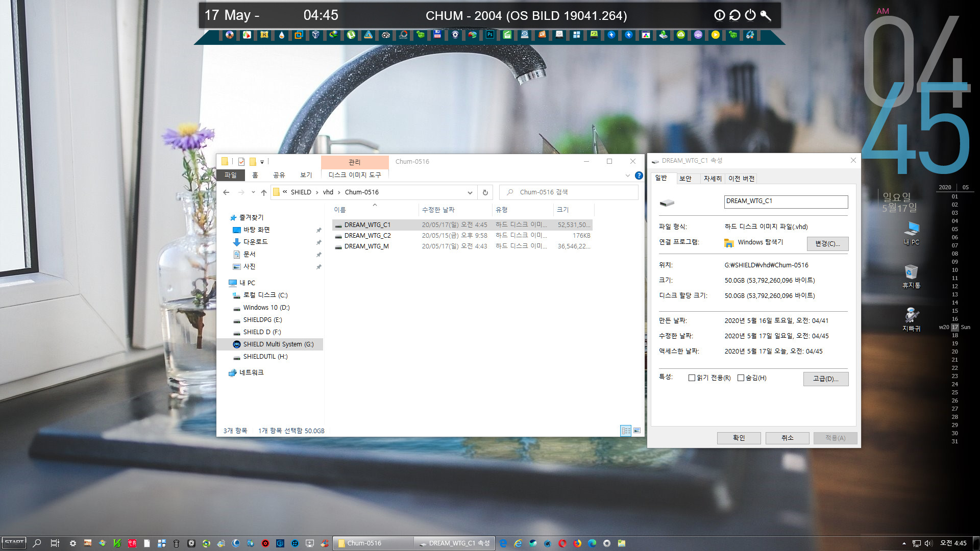Open the 홈 ribbon tab
980x551 pixels.
tap(255, 175)
